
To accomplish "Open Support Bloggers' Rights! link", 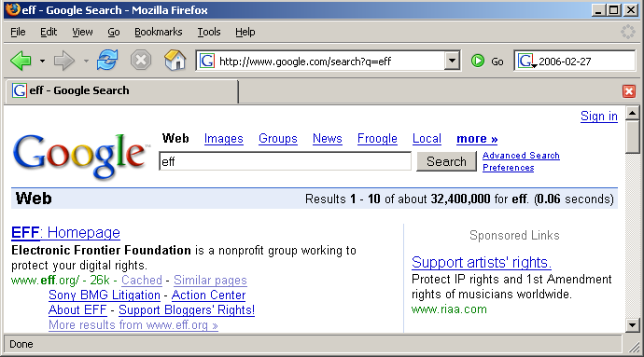I will 187,309.
